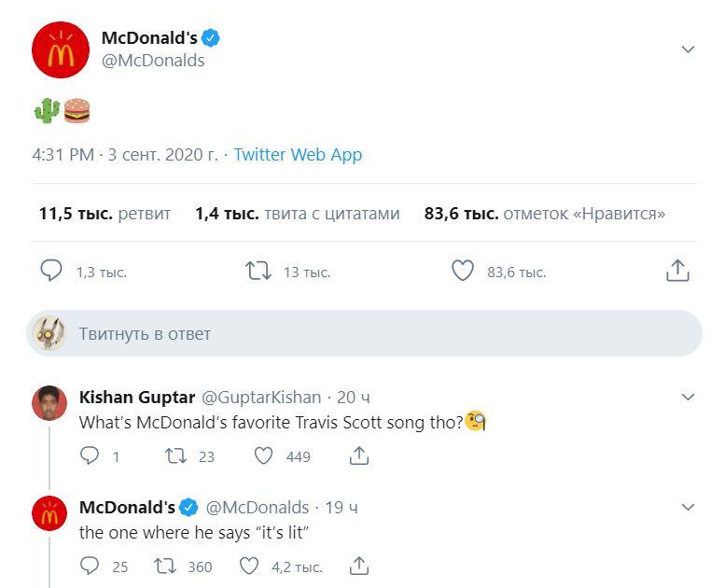Retweet Kishan Guptar's question tweet

pyautogui.click(x=174, y=456)
